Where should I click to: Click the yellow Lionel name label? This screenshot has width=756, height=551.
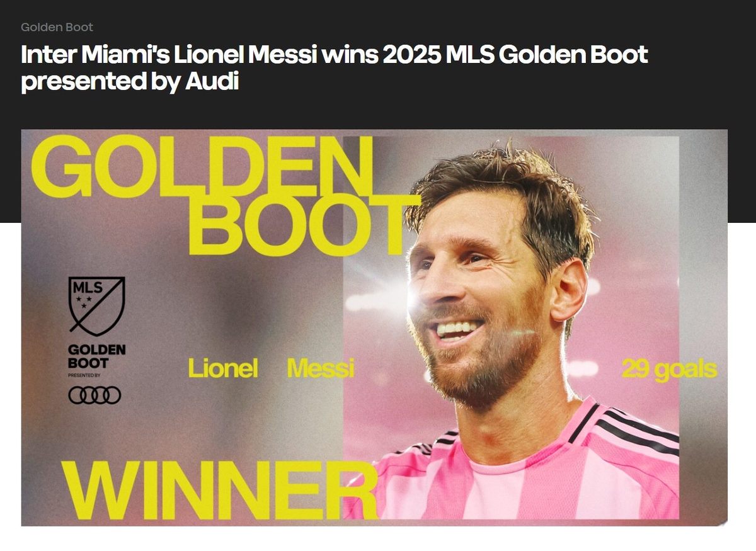223,368
